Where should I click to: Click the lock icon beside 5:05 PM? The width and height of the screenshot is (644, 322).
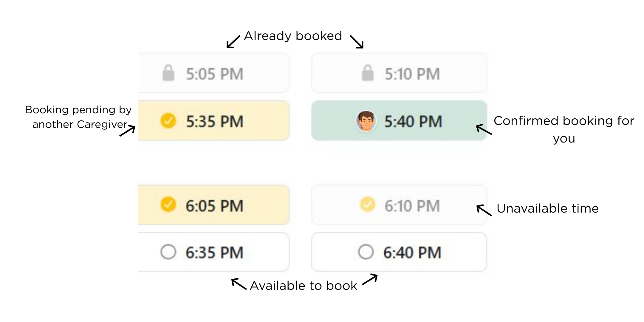pyautogui.click(x=168, y=73)
